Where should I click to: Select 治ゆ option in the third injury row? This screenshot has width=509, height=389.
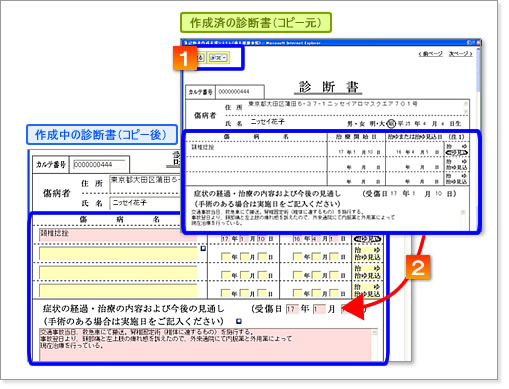(367, 268)
